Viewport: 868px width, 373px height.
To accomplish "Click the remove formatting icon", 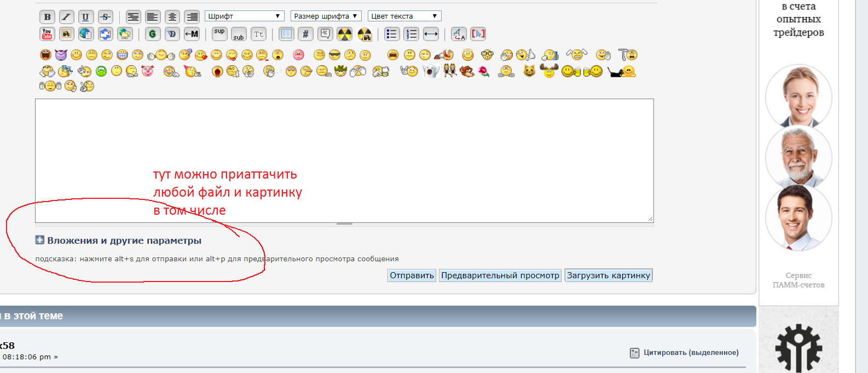I will click(x=459, y=34).
